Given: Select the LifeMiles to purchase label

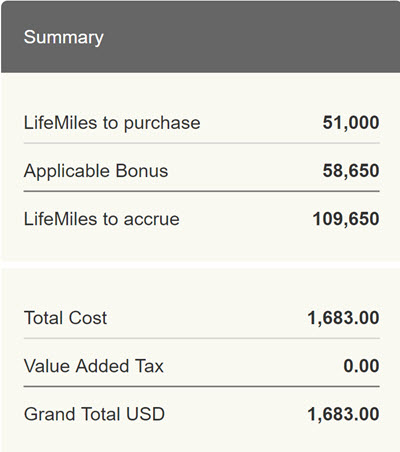Looking at the screenshot, I should [112, 123].
